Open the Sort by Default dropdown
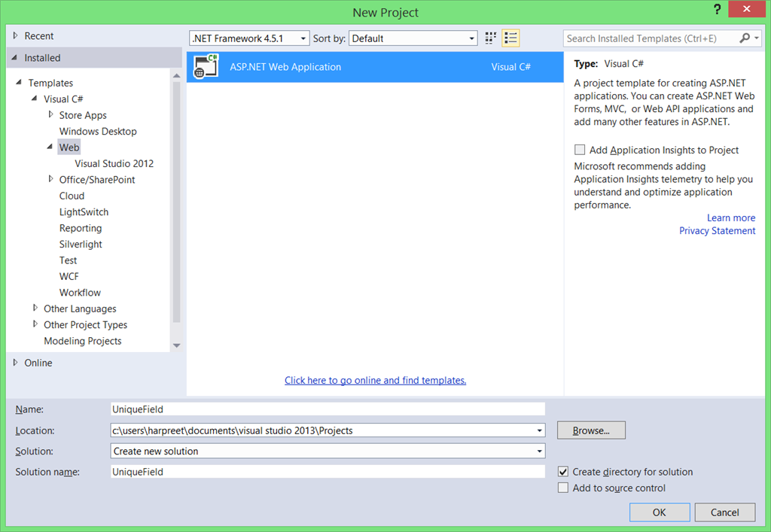 click(413, 38)
